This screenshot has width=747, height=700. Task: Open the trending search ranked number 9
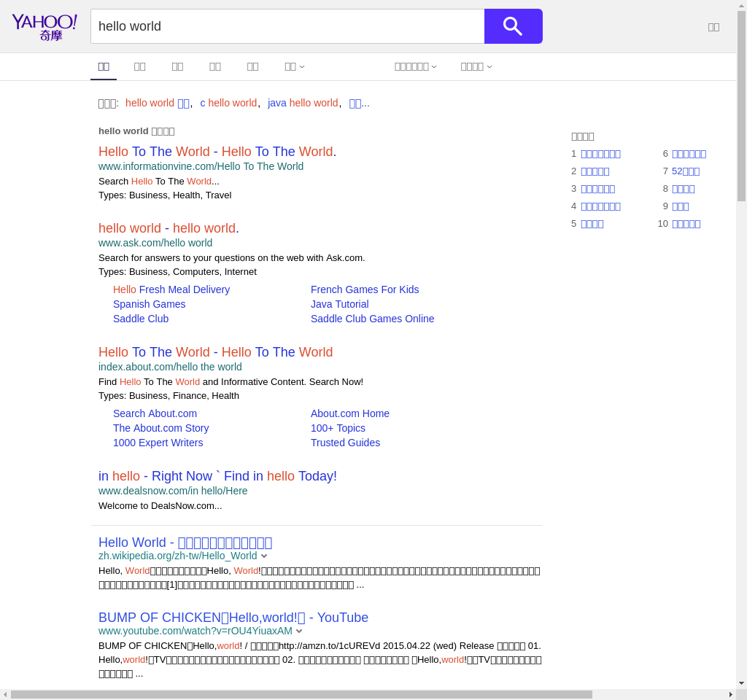[681, 206]
